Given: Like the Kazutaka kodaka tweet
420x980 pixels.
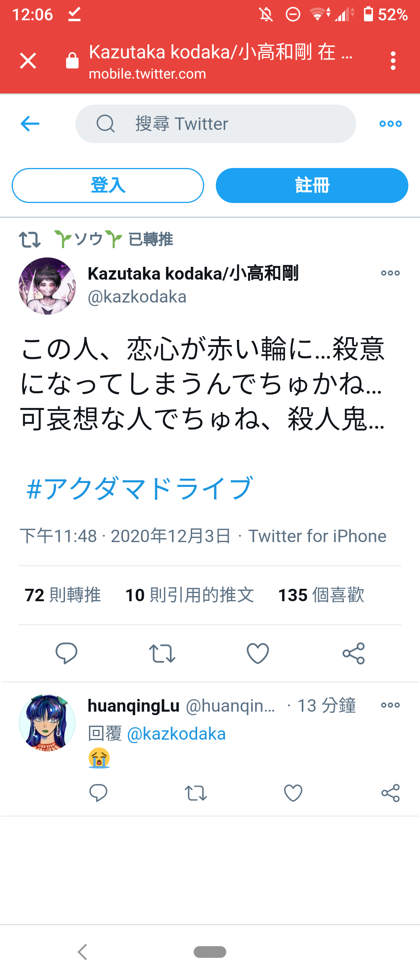Looking at the screenshot, I should (x=258, y=653).
